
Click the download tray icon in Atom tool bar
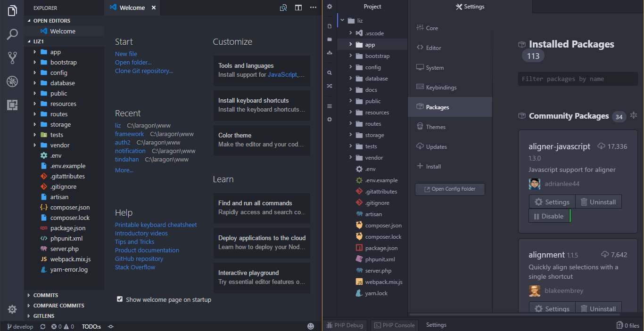[330, 53]
